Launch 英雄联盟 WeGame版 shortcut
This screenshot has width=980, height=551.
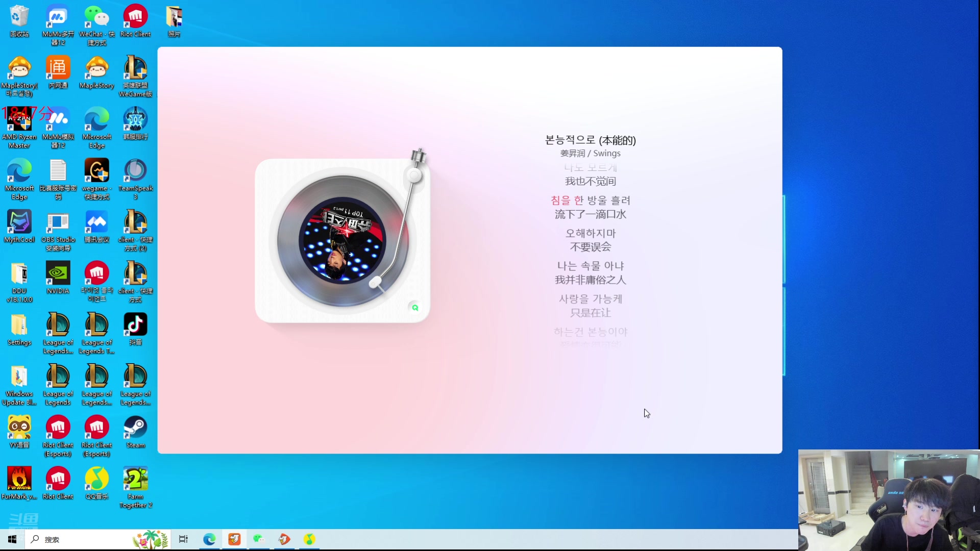[135, 77]
